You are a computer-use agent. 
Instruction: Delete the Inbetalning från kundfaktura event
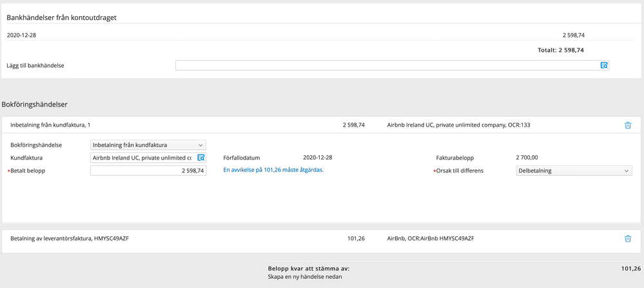pyautogui.click(x=628, y=125)
